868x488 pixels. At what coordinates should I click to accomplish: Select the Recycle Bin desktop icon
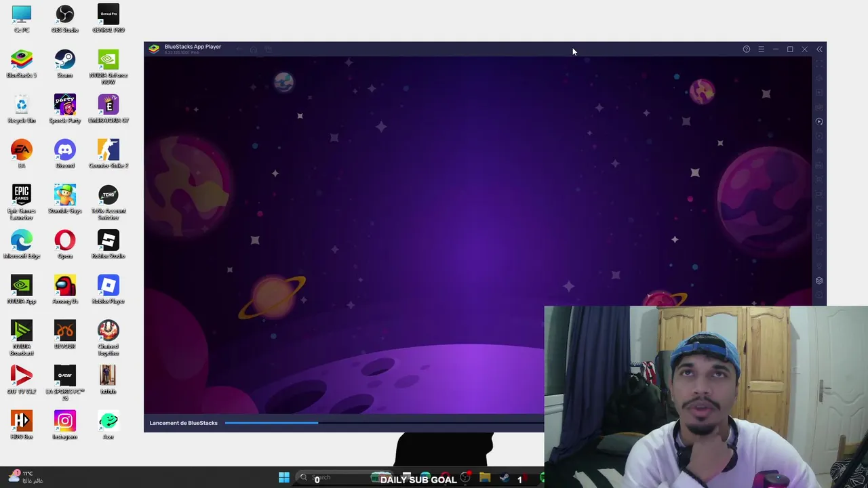22,109
